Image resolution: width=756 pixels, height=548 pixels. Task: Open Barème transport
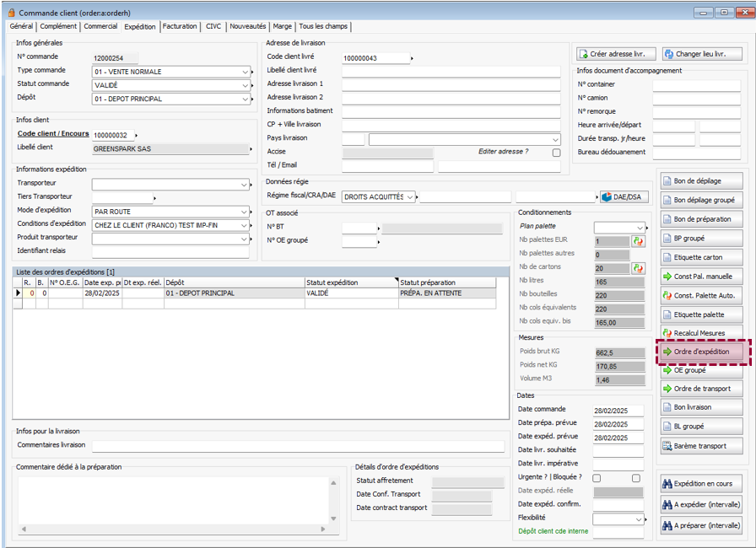(701, 446)
